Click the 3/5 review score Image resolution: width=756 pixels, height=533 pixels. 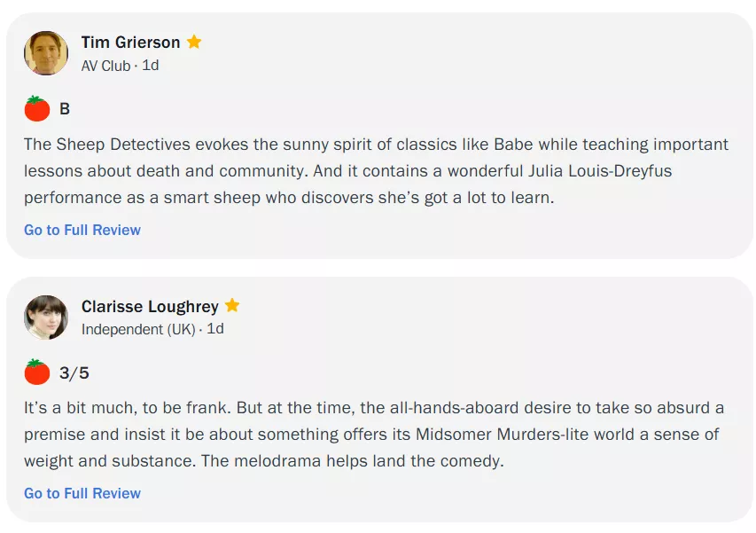pos(74,372)
